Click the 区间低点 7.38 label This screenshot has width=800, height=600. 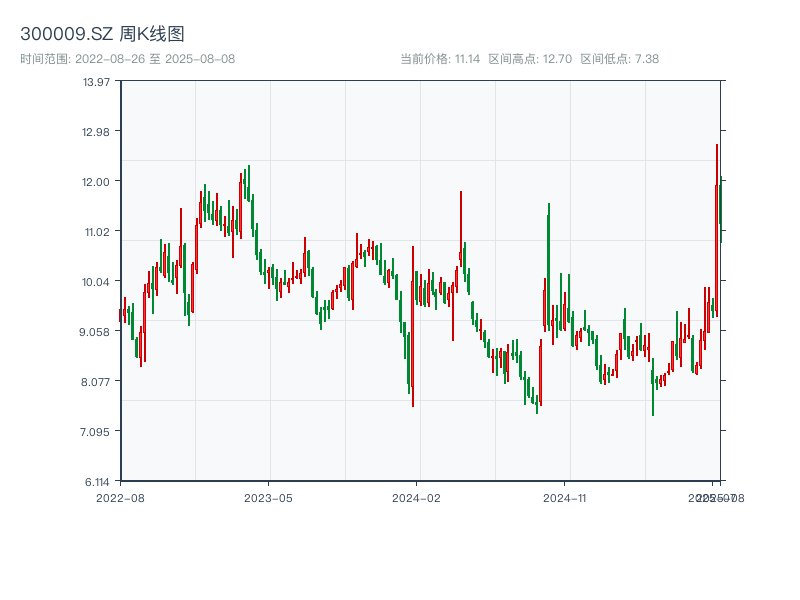click(620, 59)
